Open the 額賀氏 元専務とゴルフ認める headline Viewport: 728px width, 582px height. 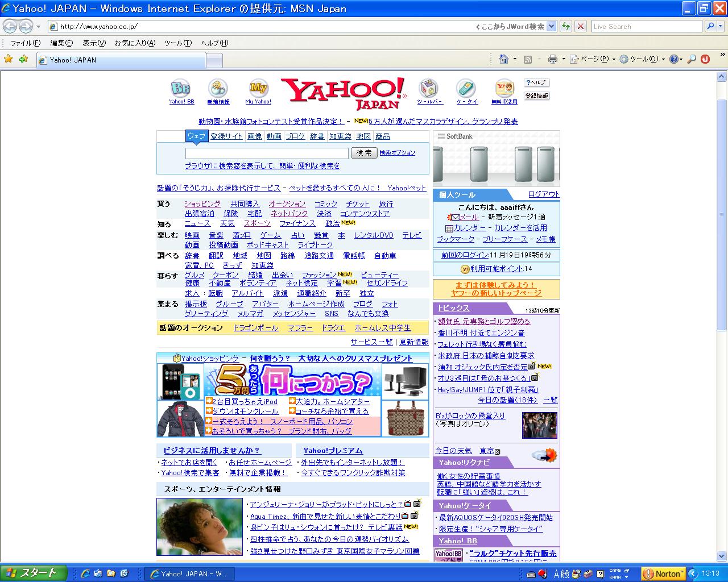click(484, 322)
